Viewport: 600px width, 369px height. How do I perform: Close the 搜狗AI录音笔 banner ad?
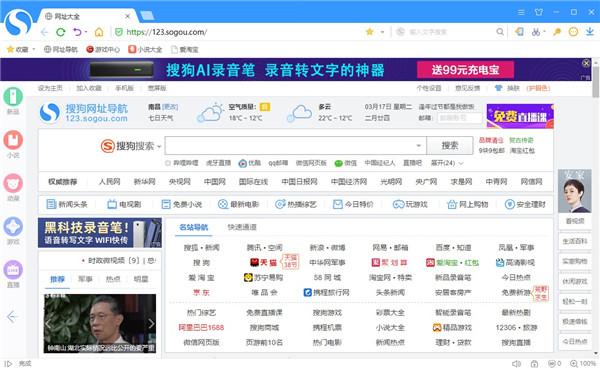tap(586, 63)
